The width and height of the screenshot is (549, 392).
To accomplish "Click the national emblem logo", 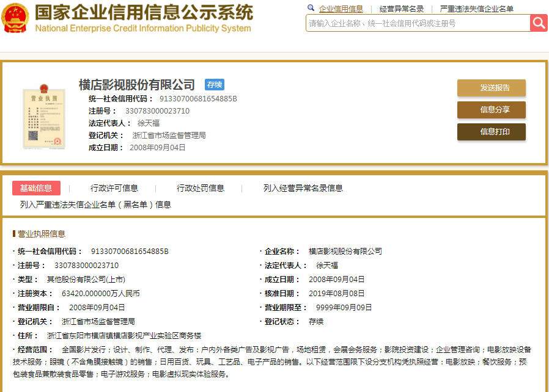I will click(x=16, y=17).
